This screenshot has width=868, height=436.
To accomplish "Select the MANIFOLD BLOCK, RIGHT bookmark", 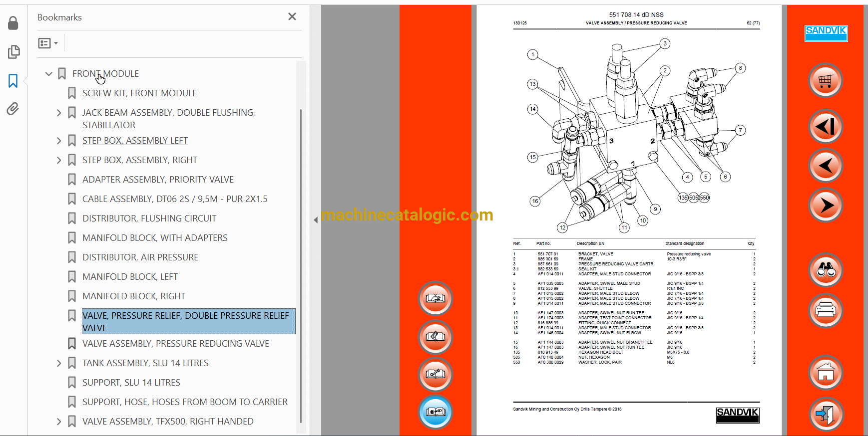I will (134, 296).
